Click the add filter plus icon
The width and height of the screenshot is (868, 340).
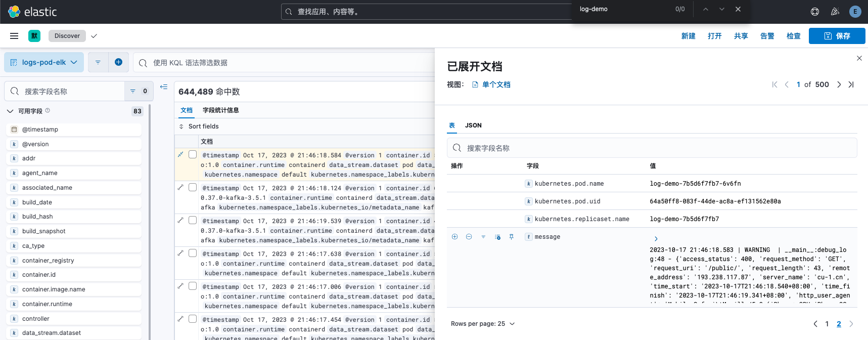(x=118, y=62)
